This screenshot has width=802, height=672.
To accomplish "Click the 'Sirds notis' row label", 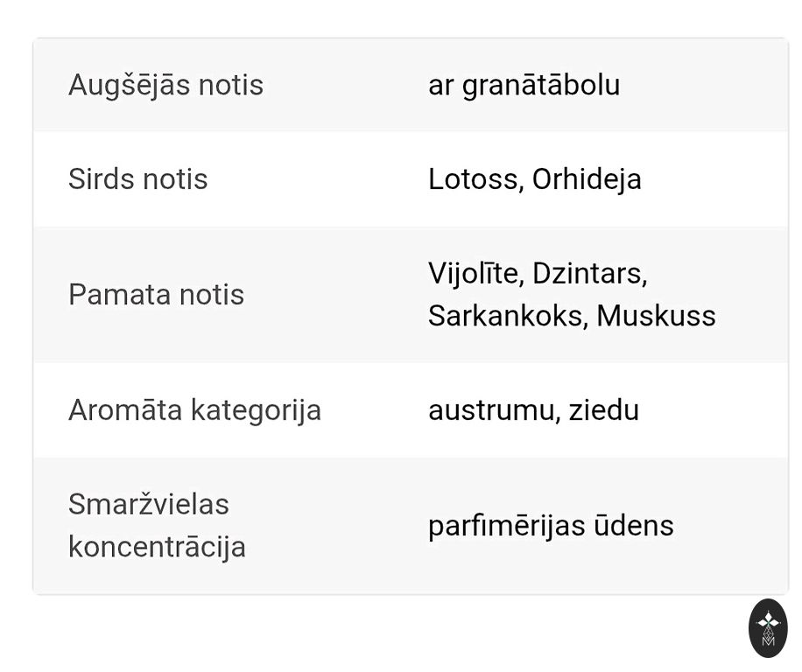I will 137,178.
